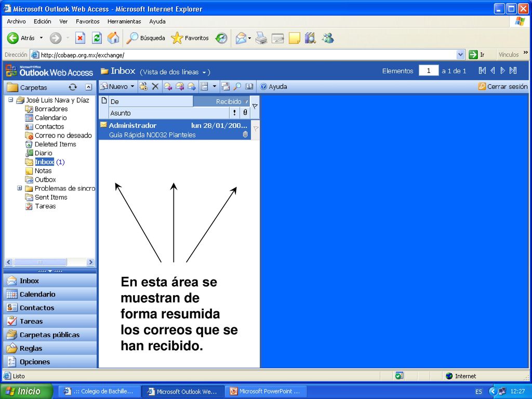Viewport: 532px width, 399px height.
Task: Click the Reply icon in mail toolbar
Action: (x=168, y=87)
